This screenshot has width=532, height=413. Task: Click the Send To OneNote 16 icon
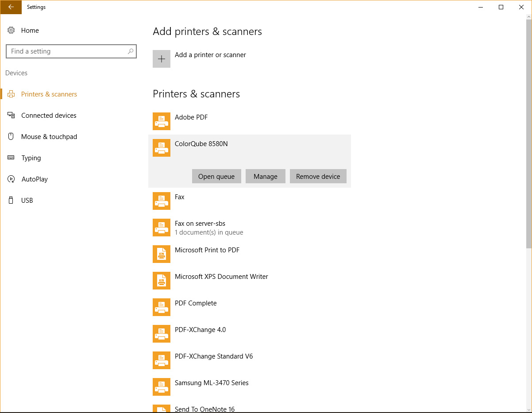(162, 409)
